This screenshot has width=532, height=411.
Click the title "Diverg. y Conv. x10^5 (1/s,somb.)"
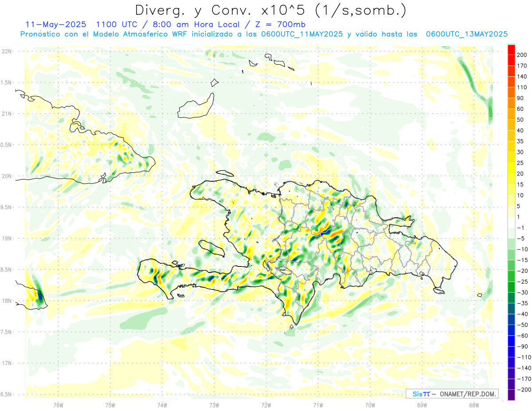(x=270, y=10)
